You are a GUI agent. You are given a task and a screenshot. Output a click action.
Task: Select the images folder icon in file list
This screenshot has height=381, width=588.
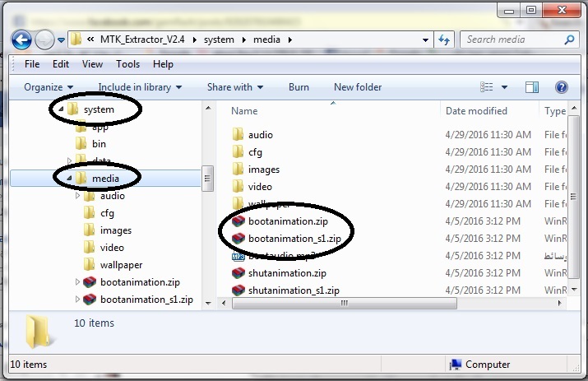tap(238, 169)
